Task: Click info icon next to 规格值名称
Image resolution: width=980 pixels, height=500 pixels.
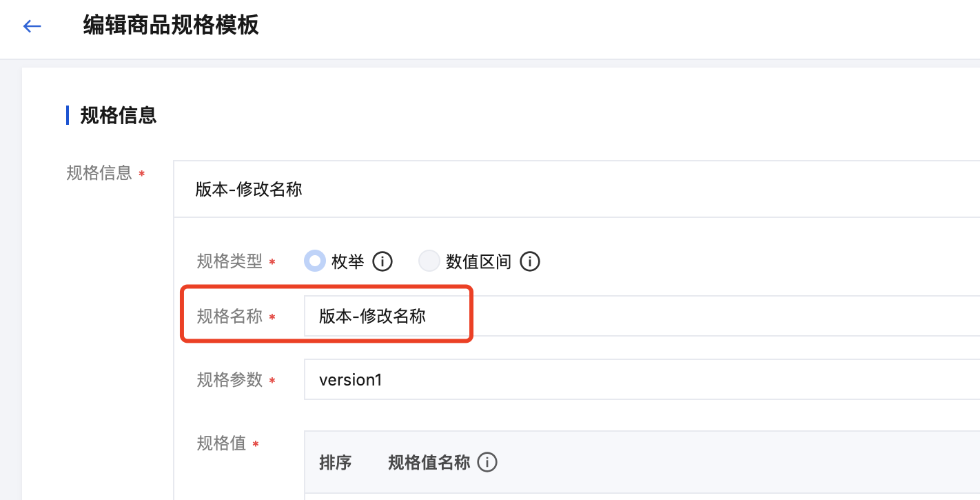Action: coord(487,462)
